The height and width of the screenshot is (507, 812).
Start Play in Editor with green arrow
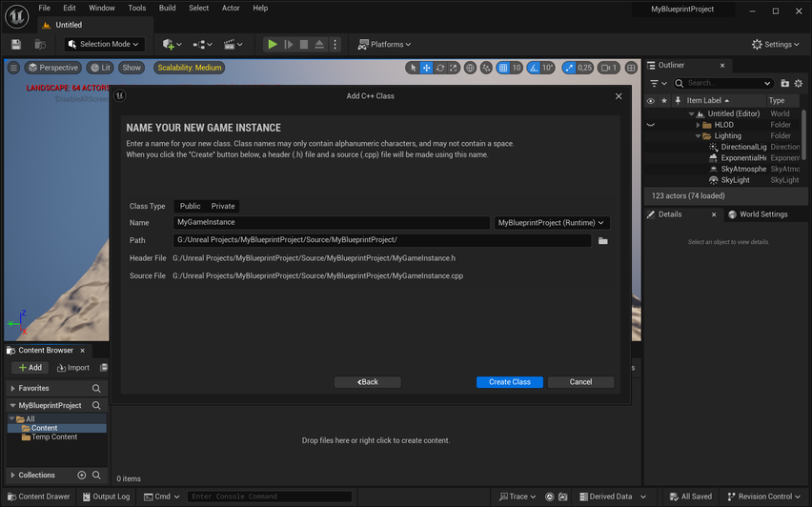(x=273, y=45)
